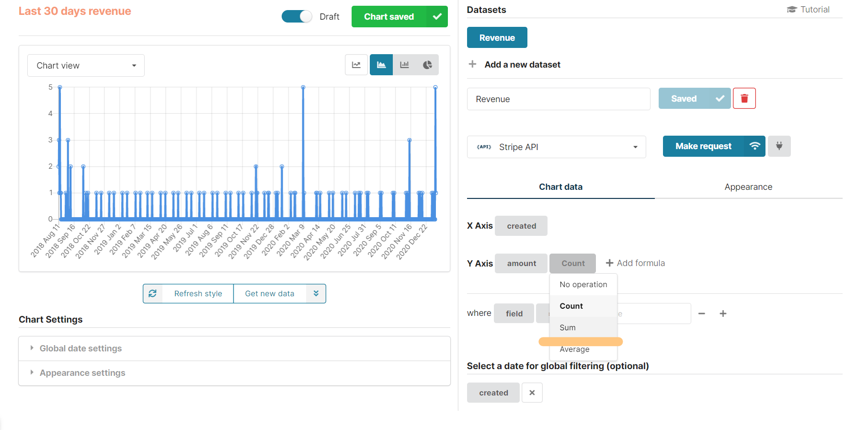
Task: Open the Stripe API connection dropdown
Action: point(556,147)
